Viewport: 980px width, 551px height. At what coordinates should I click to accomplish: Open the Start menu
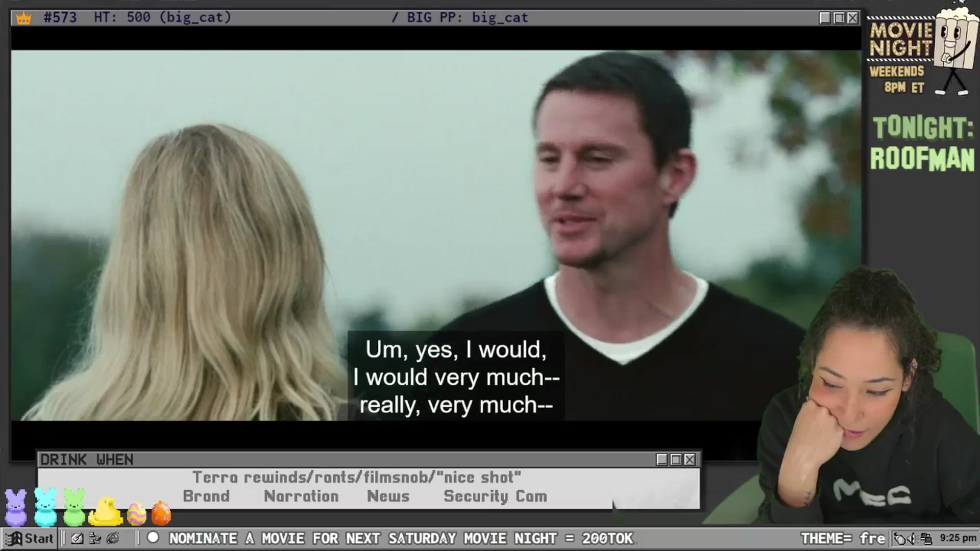click(x=30, y=538)
